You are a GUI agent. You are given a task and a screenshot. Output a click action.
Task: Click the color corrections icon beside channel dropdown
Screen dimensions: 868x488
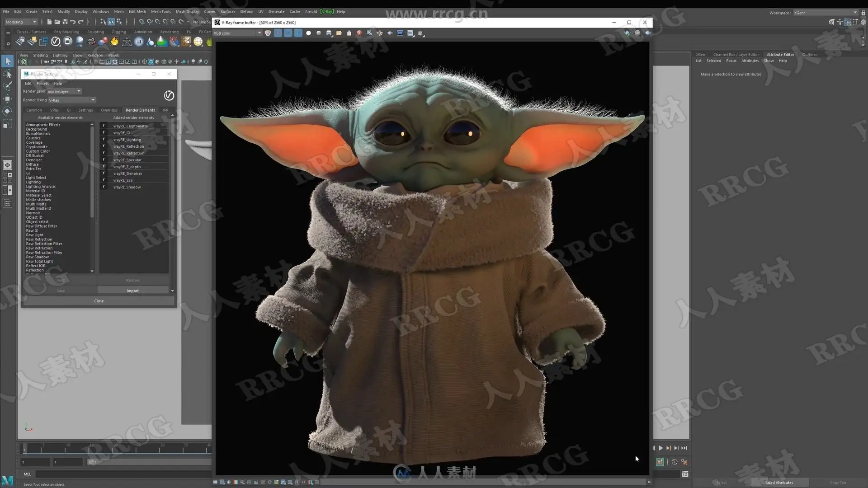(268, 33)
